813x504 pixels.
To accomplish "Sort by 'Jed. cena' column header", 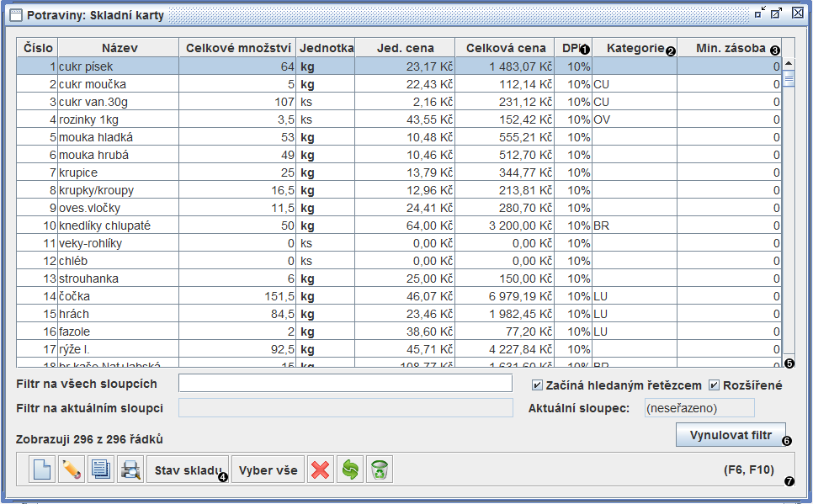I will point(405,48).
